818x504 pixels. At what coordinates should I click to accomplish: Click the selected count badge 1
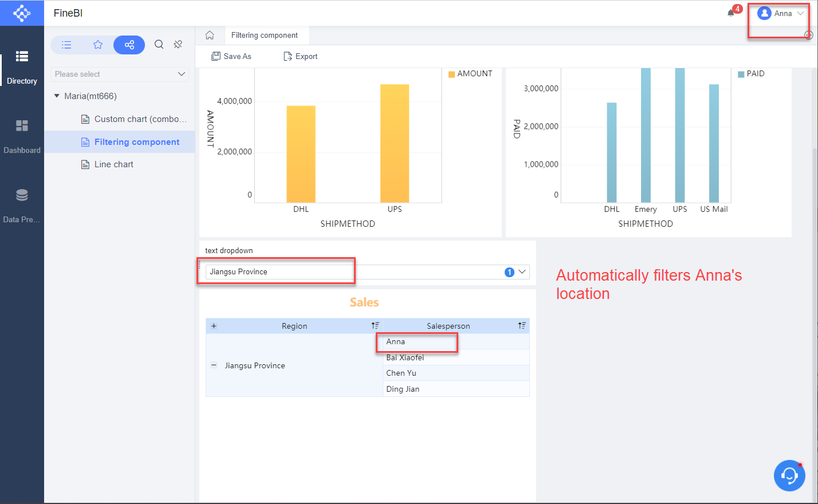[x=509, y=272]
